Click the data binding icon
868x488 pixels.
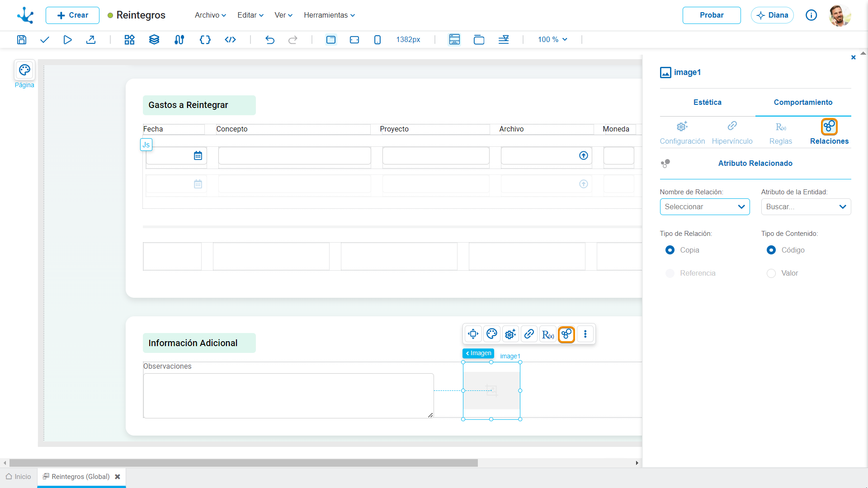[179, 40]
